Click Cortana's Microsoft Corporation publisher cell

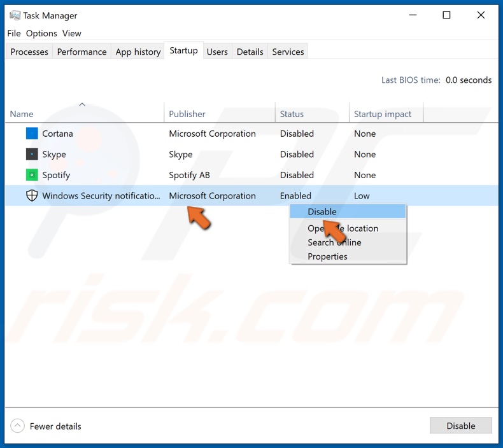213,134
